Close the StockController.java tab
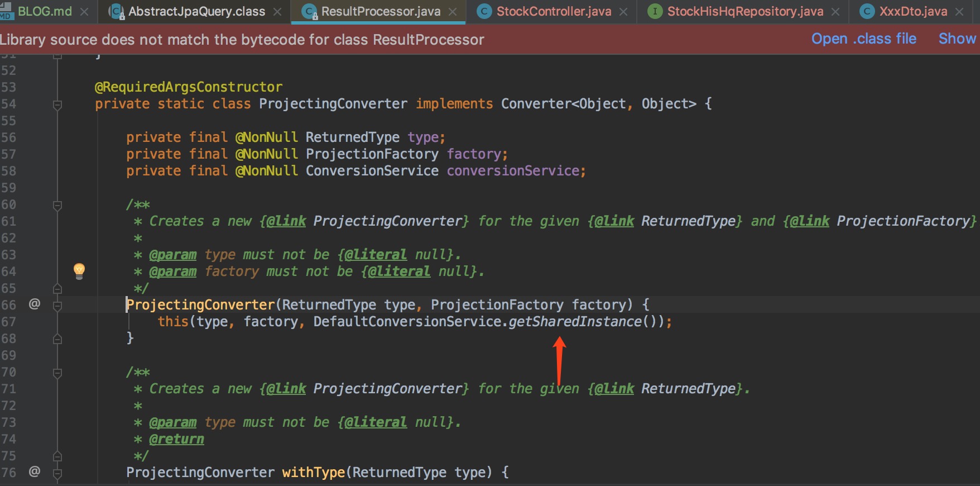Screen dimensions: 980x486 (623, 12)
